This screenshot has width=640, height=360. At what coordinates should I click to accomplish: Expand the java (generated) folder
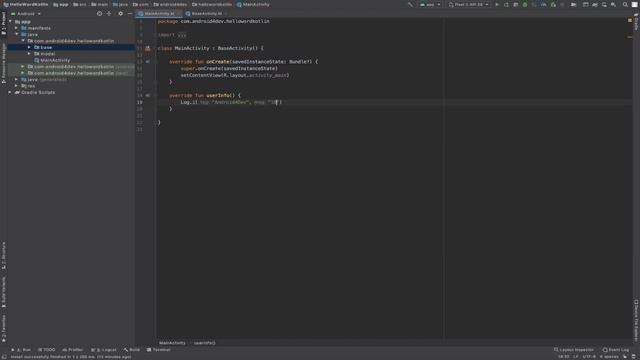16,80
